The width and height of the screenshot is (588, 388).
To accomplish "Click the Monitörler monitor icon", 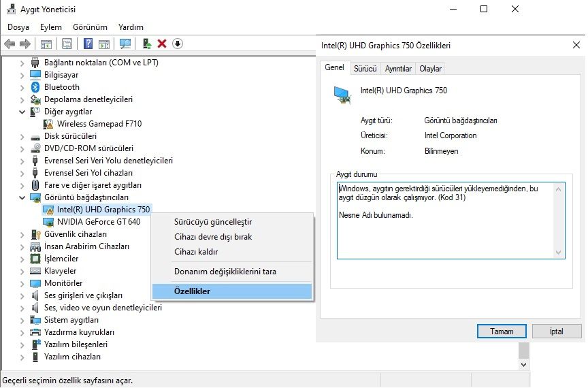I will [x=35, y=283].
